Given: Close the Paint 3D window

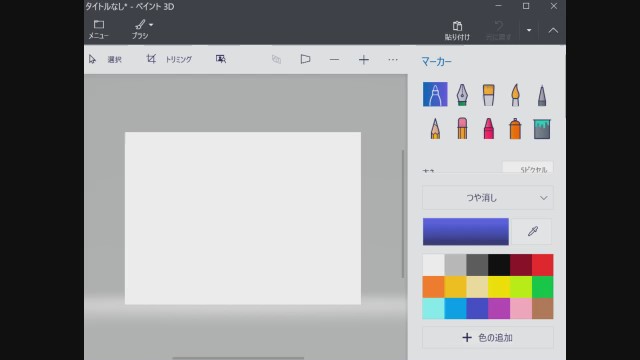Looking at the screenshot, I should (553, 6).
